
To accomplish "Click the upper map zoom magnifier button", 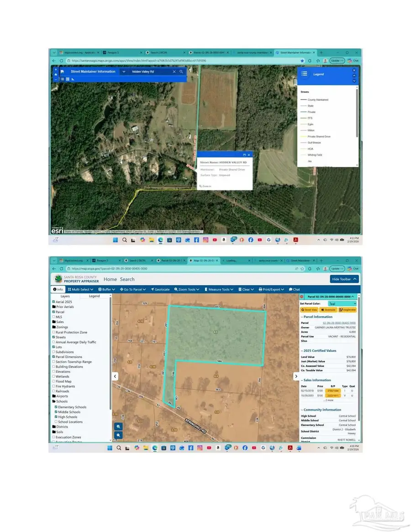I will click(118, 426).
